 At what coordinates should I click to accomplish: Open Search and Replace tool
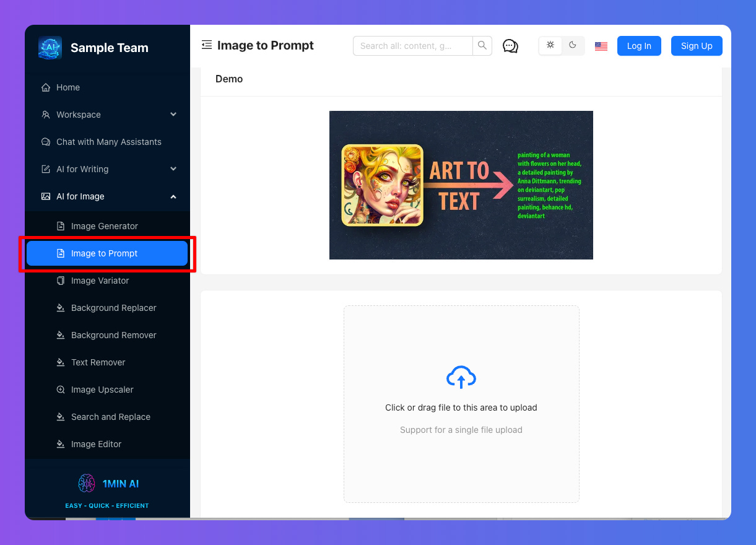click(107, 417)
